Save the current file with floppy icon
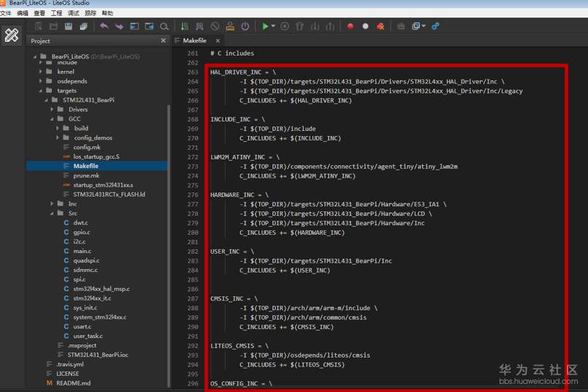The height and width of the screenshot is (392, 588). pyautogui.click(x=68, y=26)
